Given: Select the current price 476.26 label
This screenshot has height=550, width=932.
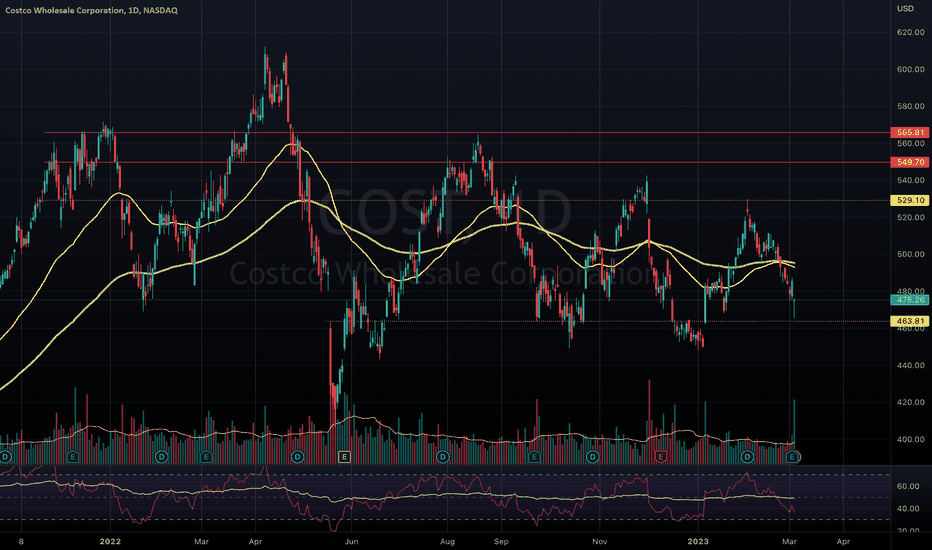Looking at the screenshot, I should 910,300.
